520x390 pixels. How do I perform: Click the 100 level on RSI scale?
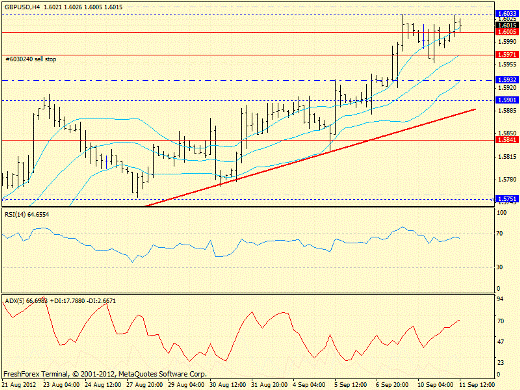[502, 213]
